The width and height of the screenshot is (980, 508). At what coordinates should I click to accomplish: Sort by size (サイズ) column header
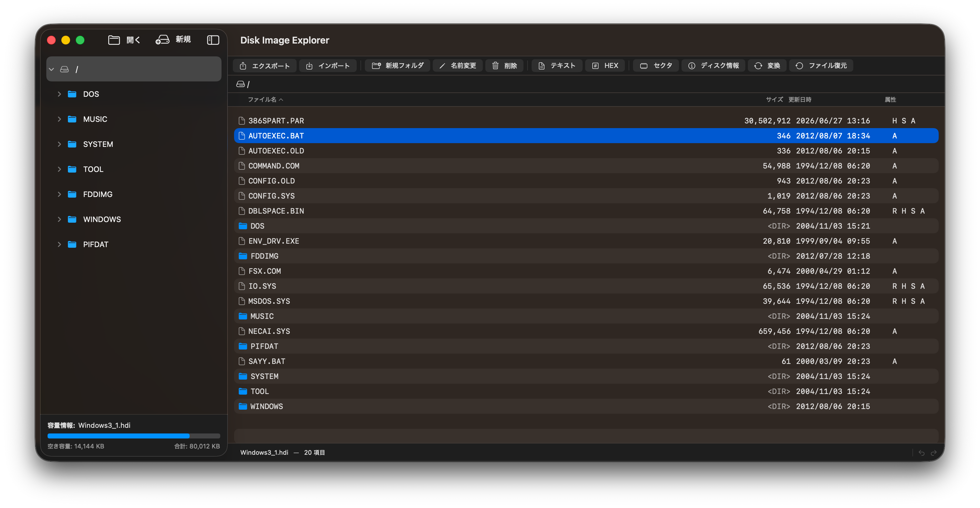coord(774,99)
